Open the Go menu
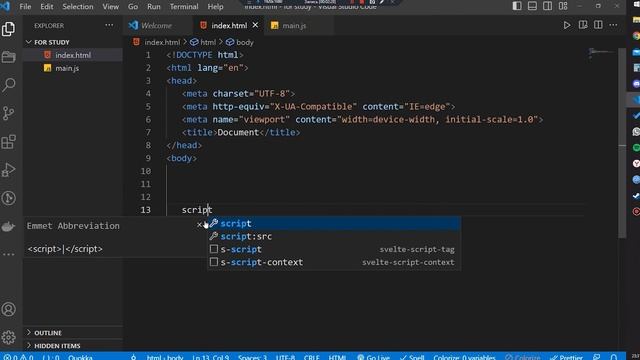 (133, 7)
